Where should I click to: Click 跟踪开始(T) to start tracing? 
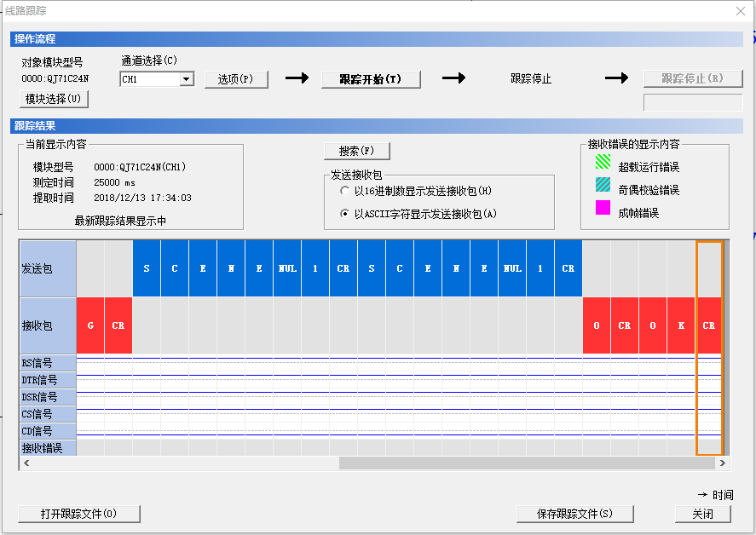[371, 79]
